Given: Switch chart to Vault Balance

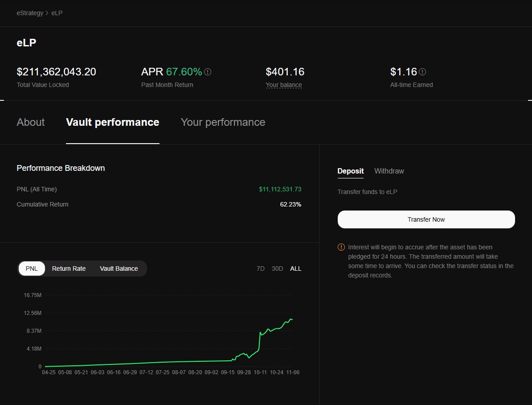Looking at the screenshot, I should [119, 269].
